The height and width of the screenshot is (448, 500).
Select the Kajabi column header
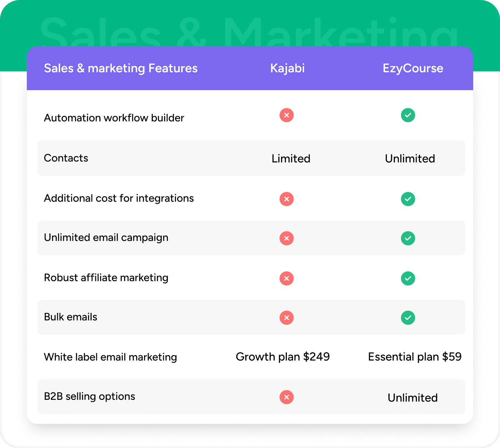[x=287, y=68]
